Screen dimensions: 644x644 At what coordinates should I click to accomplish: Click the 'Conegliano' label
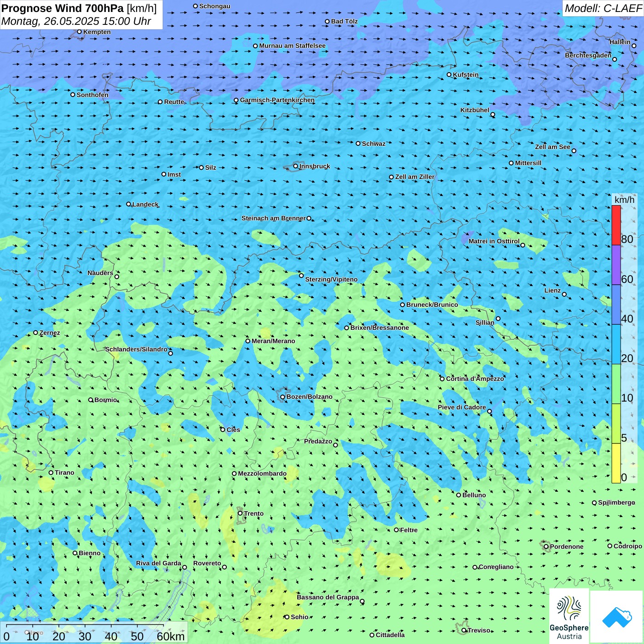(x=496, y=567)
